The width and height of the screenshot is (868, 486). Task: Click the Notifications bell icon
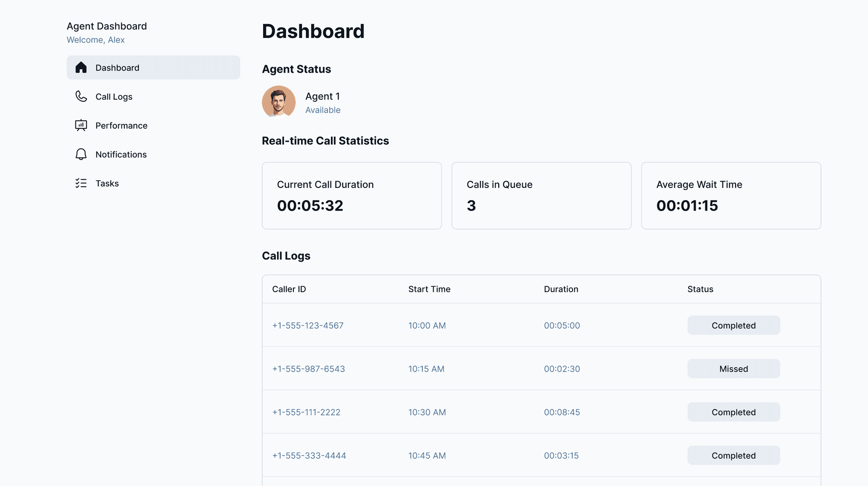point(81,154)
